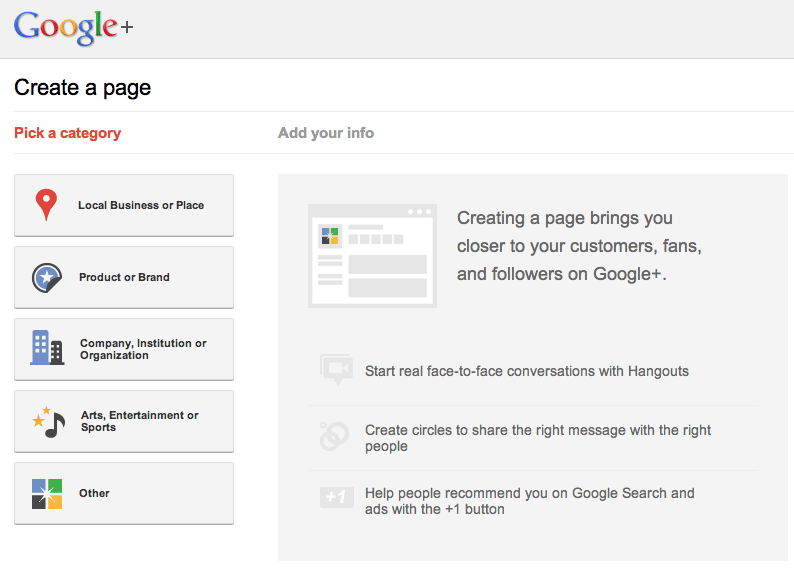The image size is (794, 574).
Task: Click the Hangouts conversations description text
Action: click(526, 371)
